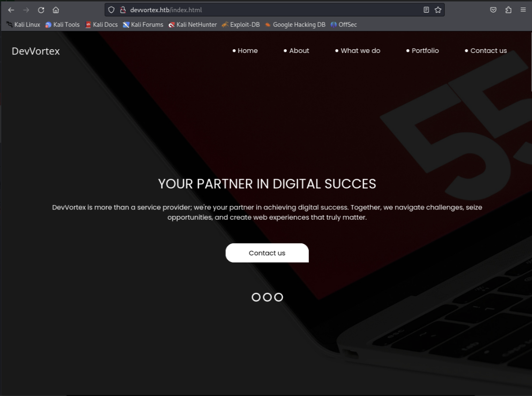Select the third carousel slide indicator
Viewport: 532px width, 396px height.
click(278, 297)
